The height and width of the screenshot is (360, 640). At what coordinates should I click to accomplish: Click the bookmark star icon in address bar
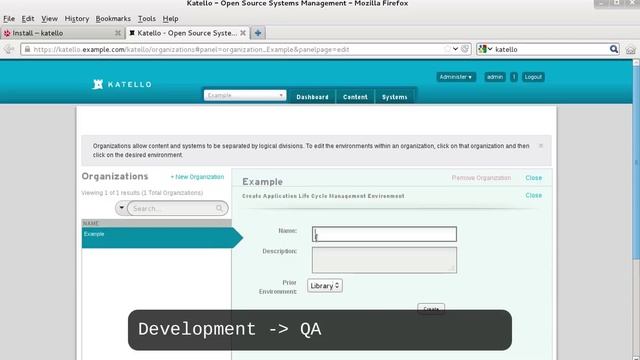click(447, 49)
